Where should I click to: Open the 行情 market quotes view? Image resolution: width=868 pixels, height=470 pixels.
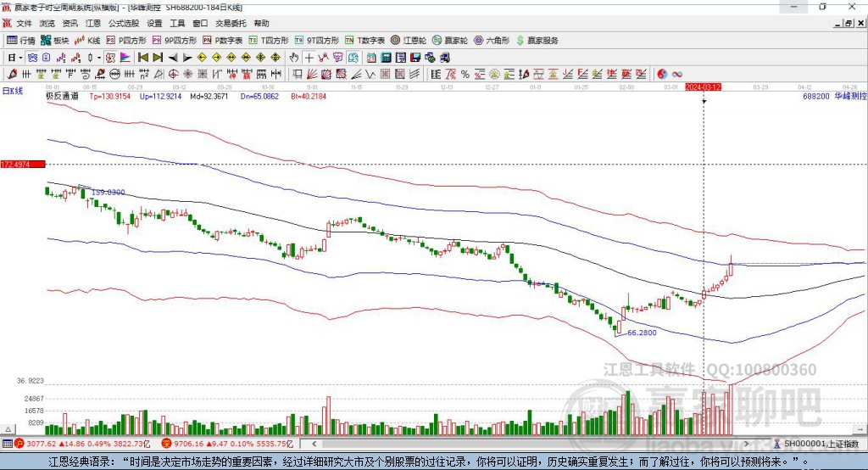point(20,41)
